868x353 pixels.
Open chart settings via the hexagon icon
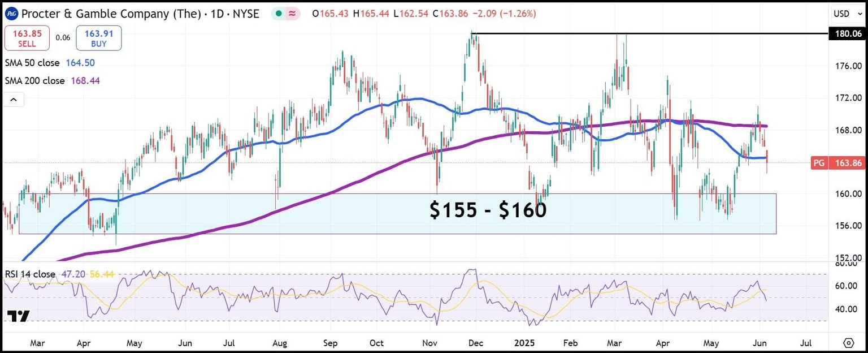pos(848,343)
